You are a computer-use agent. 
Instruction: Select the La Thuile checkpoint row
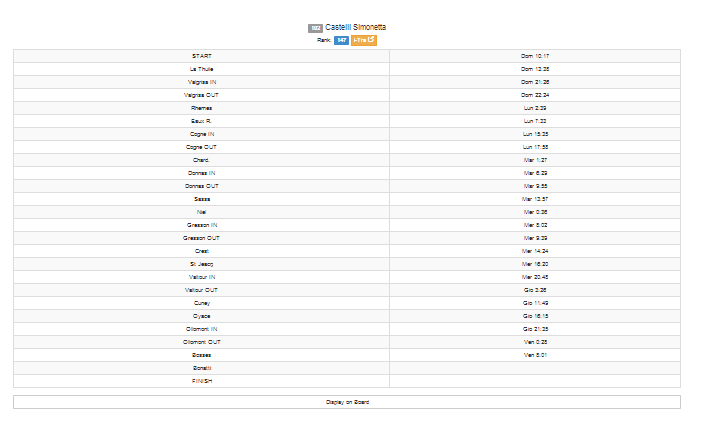pos(347,69)
